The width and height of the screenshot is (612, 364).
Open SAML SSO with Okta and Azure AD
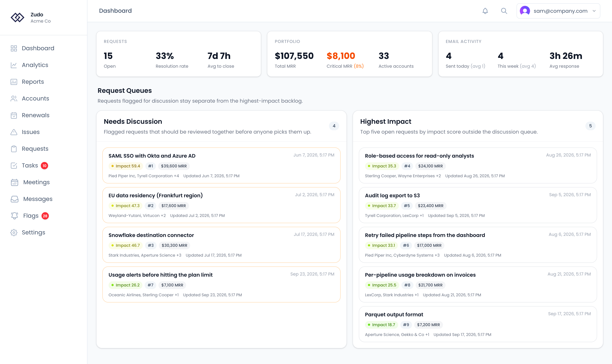tap(221, 165)
